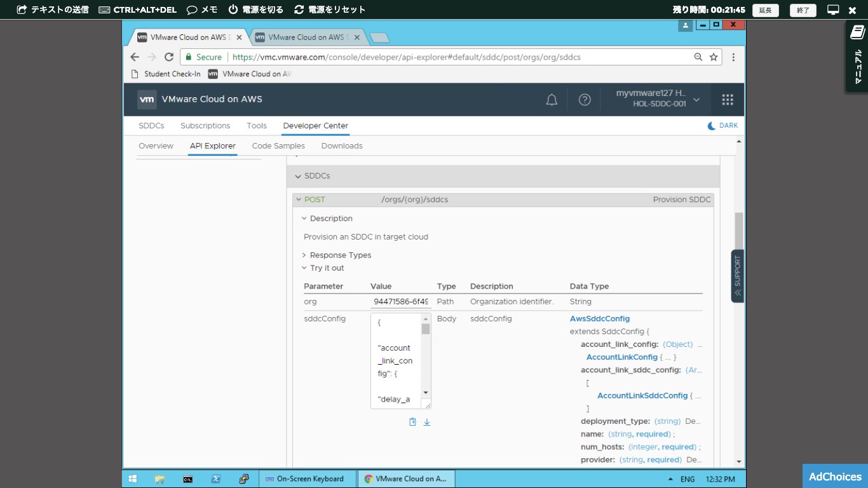The width and height of the screenshot is (868, 488).
Task: Open the help question mark icon
Action: pyautogui.click(x=585, y=100)
